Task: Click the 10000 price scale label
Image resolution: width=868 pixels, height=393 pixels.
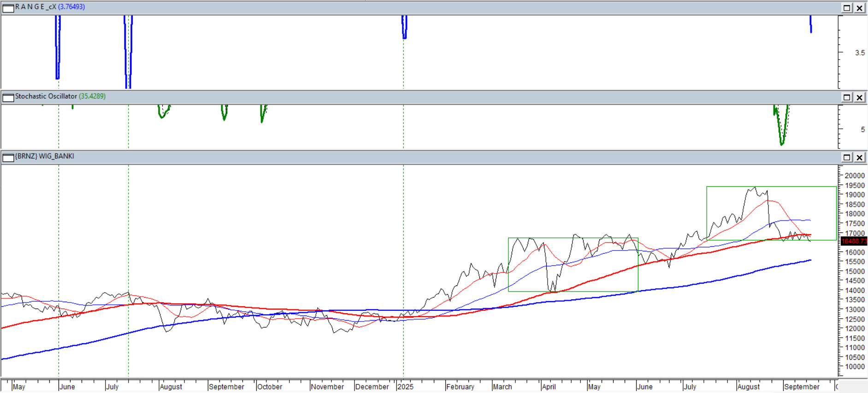Action: coord(854,367)
